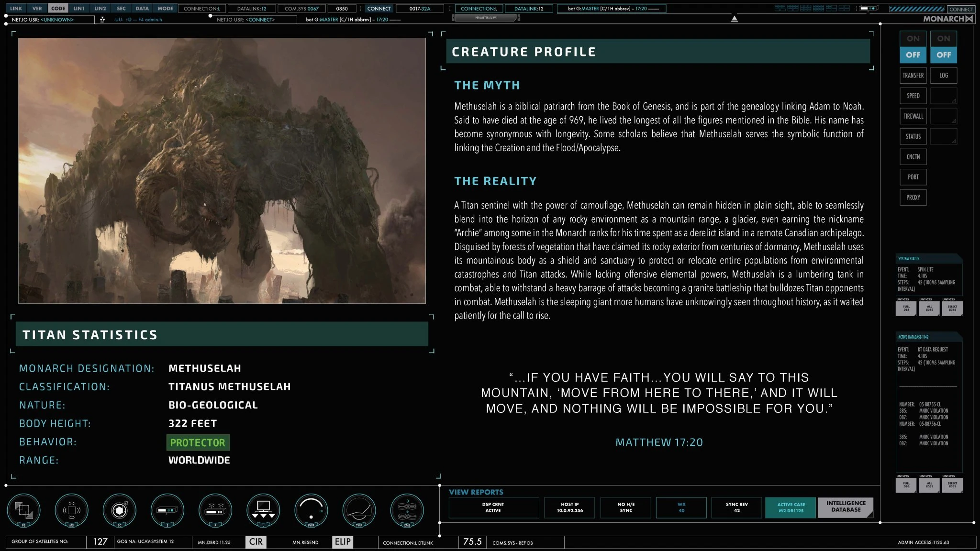Viewport: 980px width, 551px height.
Task: Toggle the right OFF switch
Action: 944,55
